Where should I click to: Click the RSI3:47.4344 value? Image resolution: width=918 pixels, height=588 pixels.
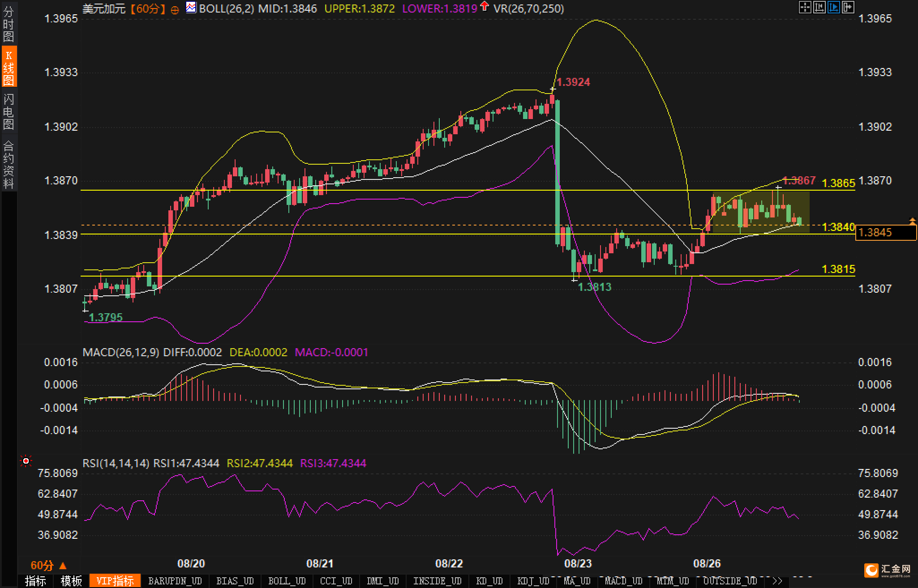(333, 463)
